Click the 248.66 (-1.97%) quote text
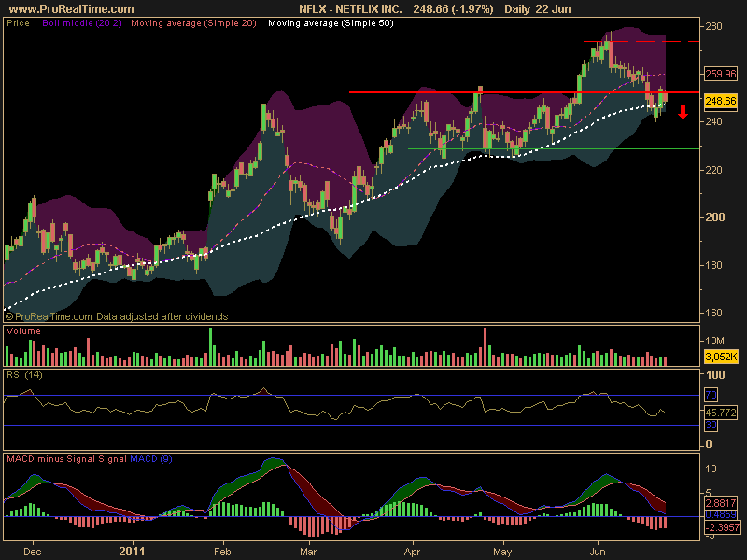The width and height of the screenshot is (747, 560). (453, 9)
